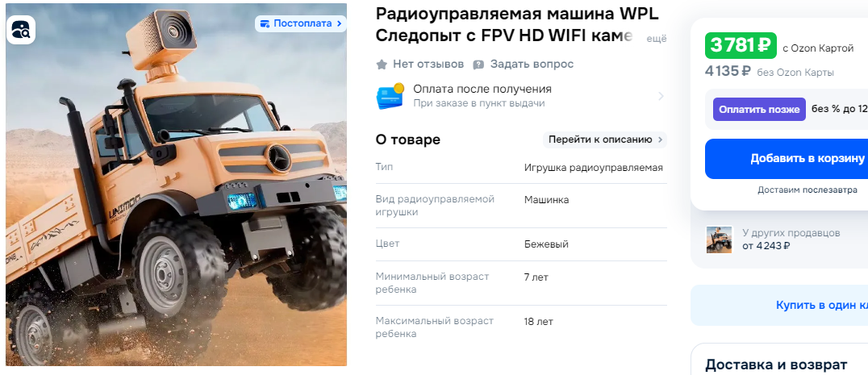Expand Оплата после получения arrow
868x375 pixels.
[x=661, y=96]
